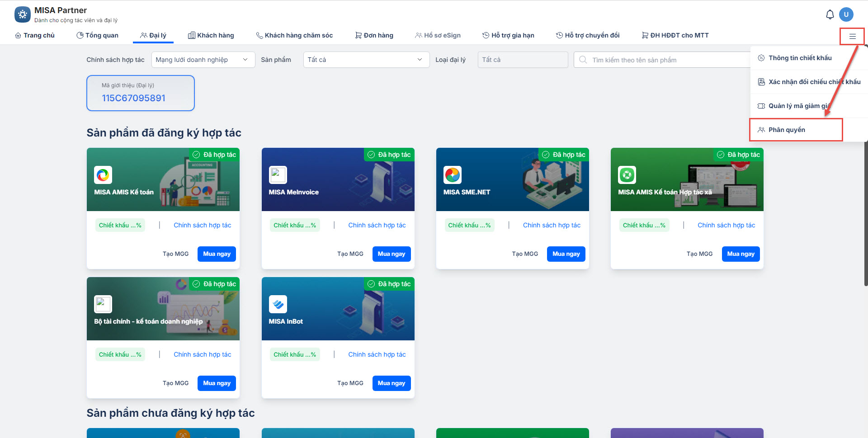Viewport: 868px width, 438px height.
Task: Click Chiết khấu badge on MISA MeInvoice
Action: [x=295, y=225]
